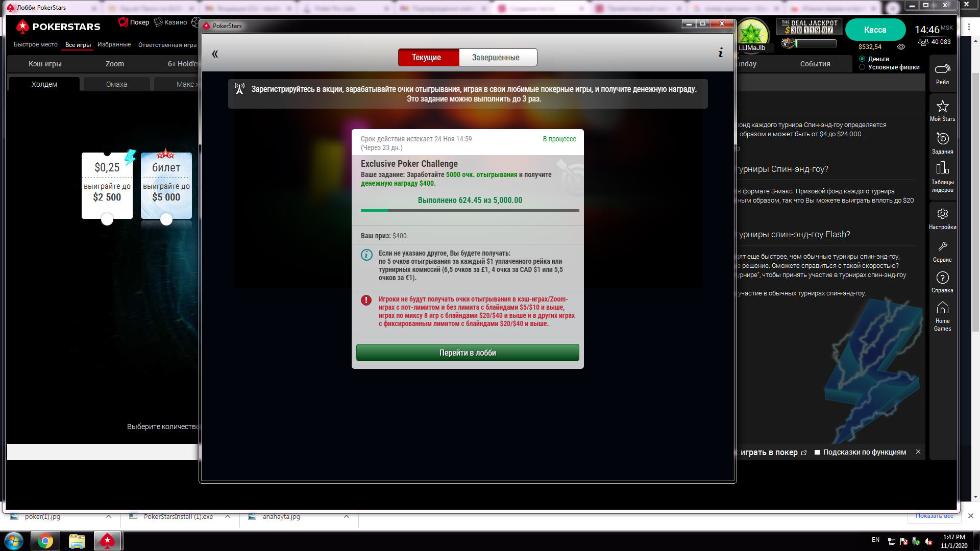Click Показать все downloads button

pyautogui.click(x=934, y=516)
